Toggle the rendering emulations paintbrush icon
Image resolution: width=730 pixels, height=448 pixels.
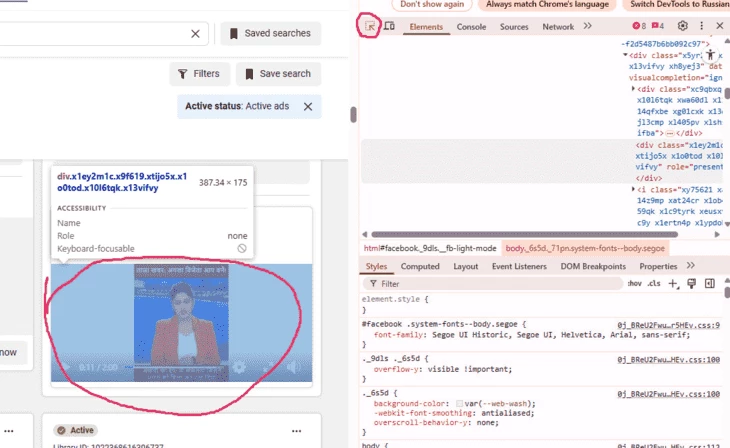coord(691,284)
